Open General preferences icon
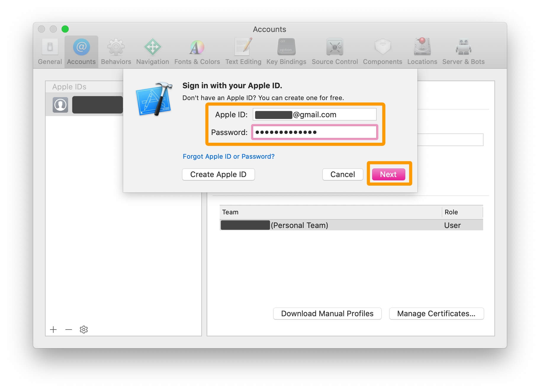This screenshot has height=392, width=540. (50, 47)
